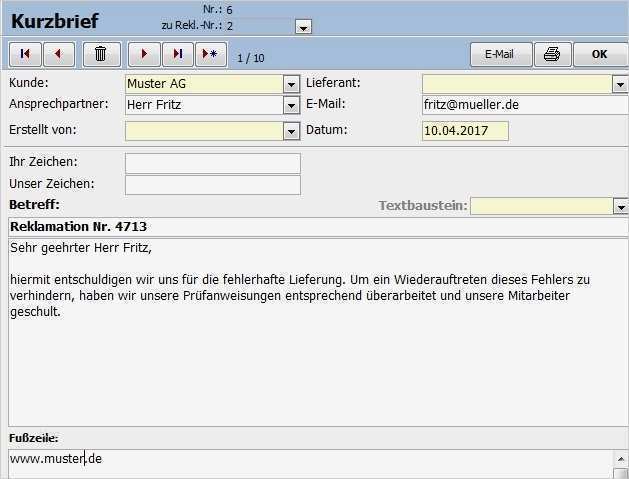Click the Kunde: label

[28, 83]
